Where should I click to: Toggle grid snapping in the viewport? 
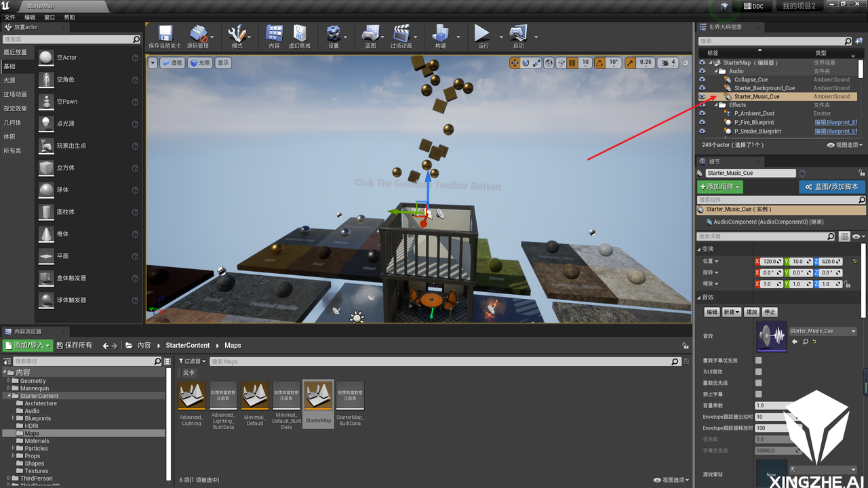(572, 62)
